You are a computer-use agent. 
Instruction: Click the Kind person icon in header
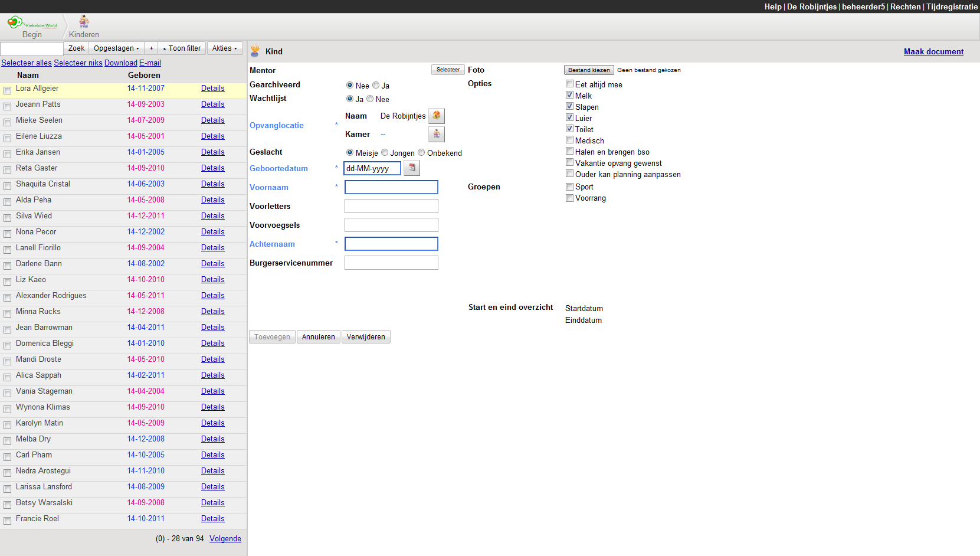click(255, 51)
